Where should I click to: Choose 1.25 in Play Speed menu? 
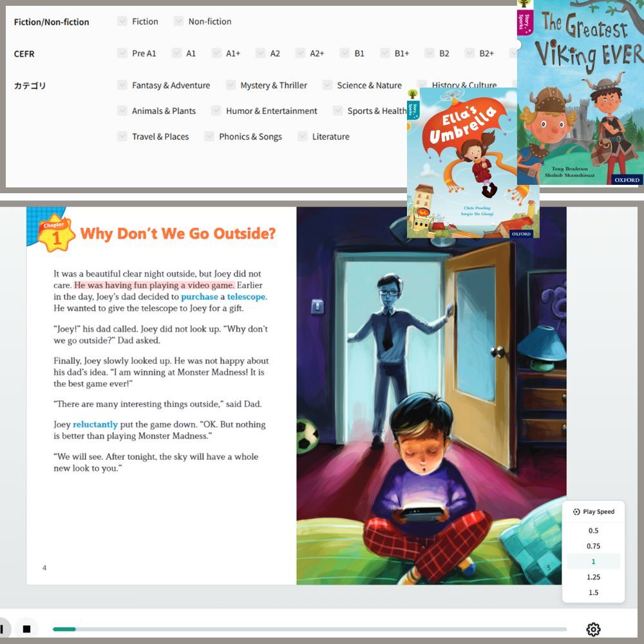pyautogui.click(x=593, y=577)
